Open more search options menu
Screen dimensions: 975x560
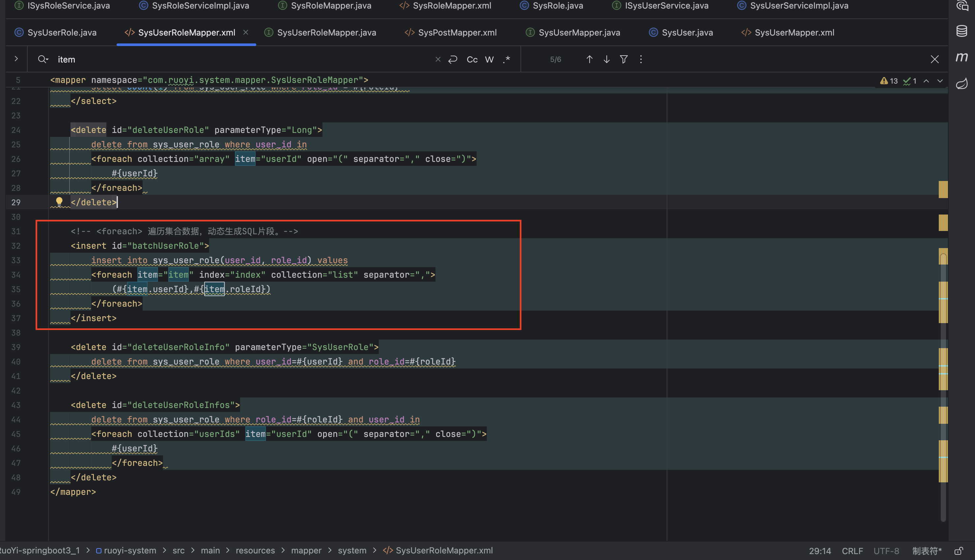coord(641,59)
